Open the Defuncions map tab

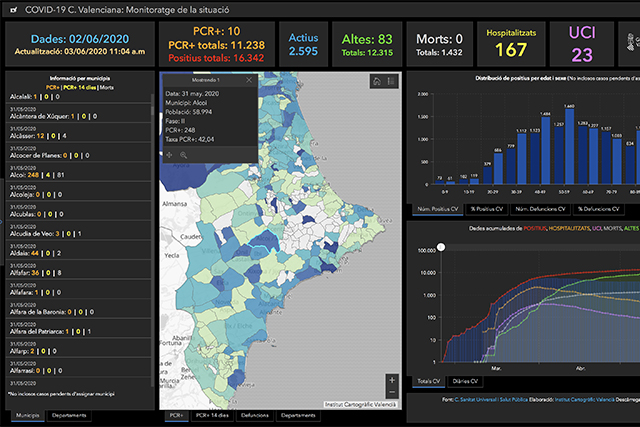(x=255, y=416)
